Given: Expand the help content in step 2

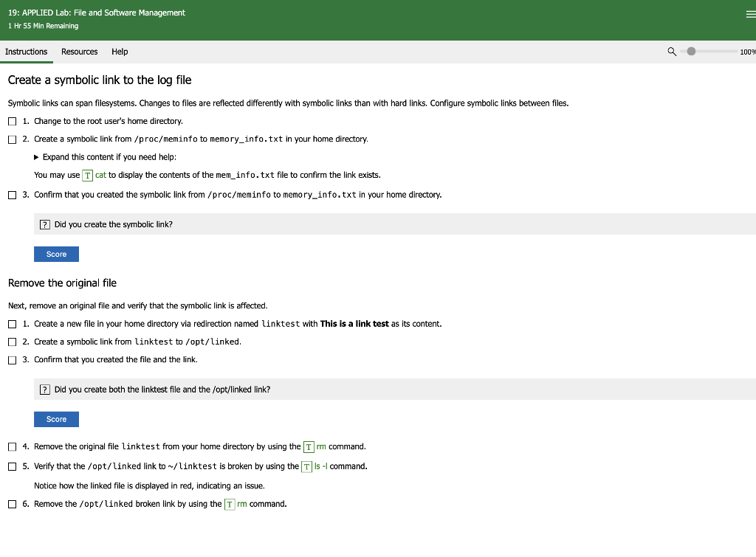Looking at the screenshot, I should 36,156.
